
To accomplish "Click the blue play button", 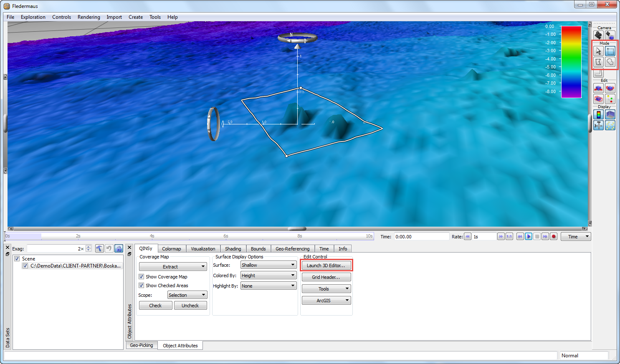I will (529, 236).
